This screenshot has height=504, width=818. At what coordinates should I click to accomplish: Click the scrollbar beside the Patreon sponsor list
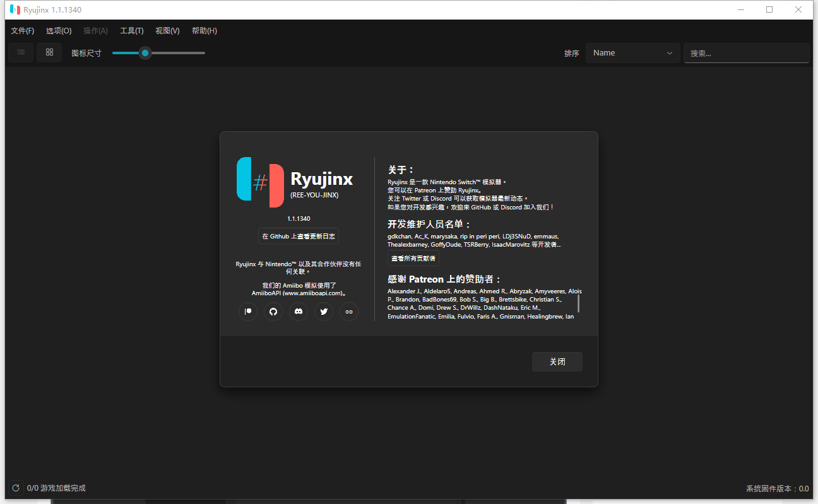578,303
